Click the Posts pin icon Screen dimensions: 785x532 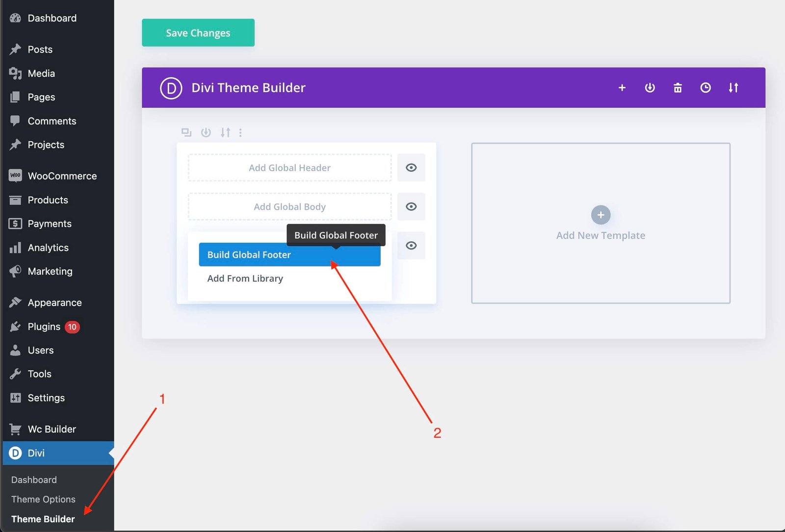click(x=15, y=49)
